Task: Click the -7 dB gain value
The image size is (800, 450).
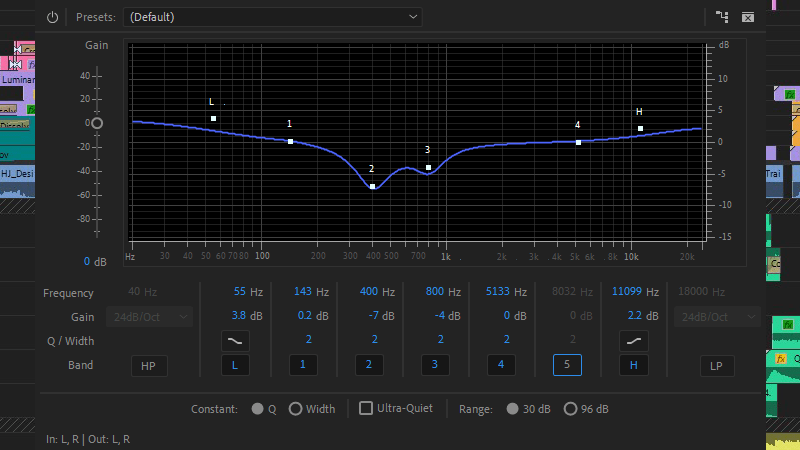Action: 373,315
